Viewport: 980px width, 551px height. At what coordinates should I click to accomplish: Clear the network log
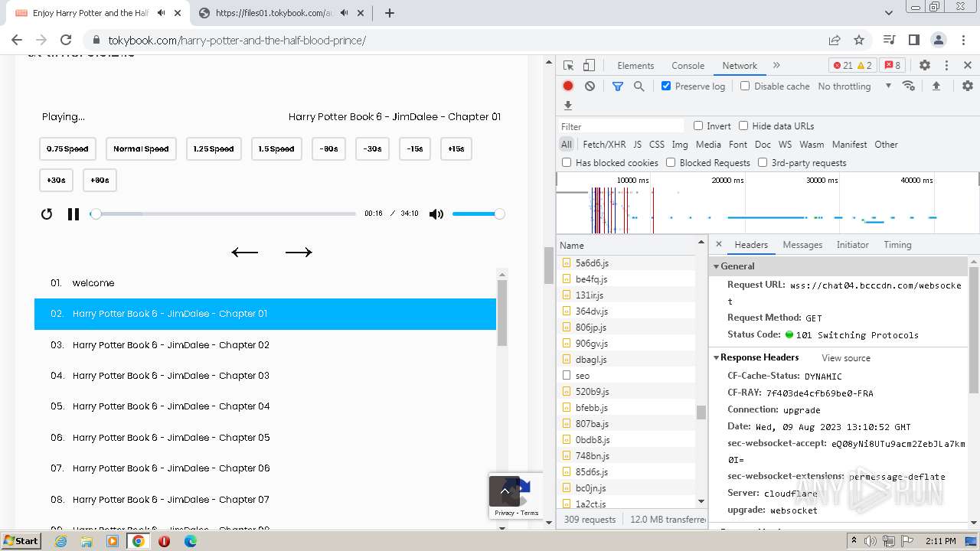point(590,86)
